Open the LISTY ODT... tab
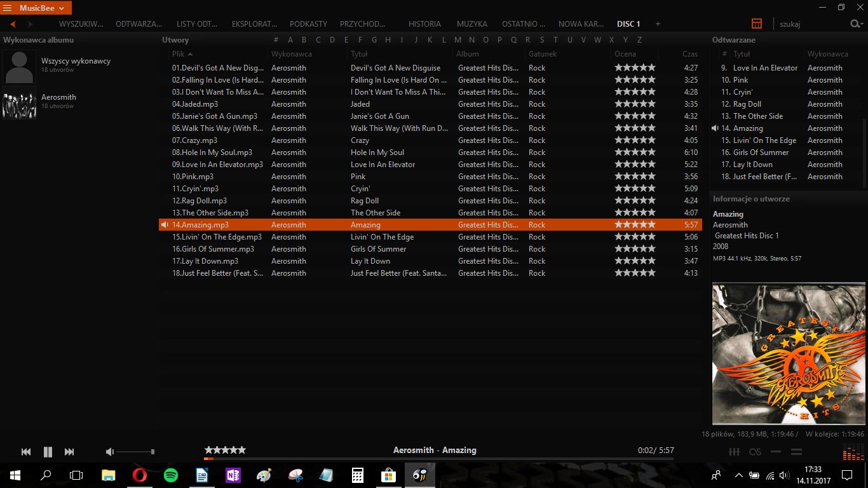 click(197, 24)
